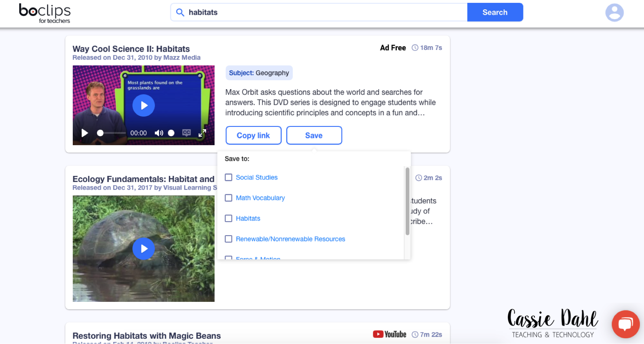Screen dimensions: 644x344
Task: Click the 18m 7s duration text
Action: click(431, 48)
